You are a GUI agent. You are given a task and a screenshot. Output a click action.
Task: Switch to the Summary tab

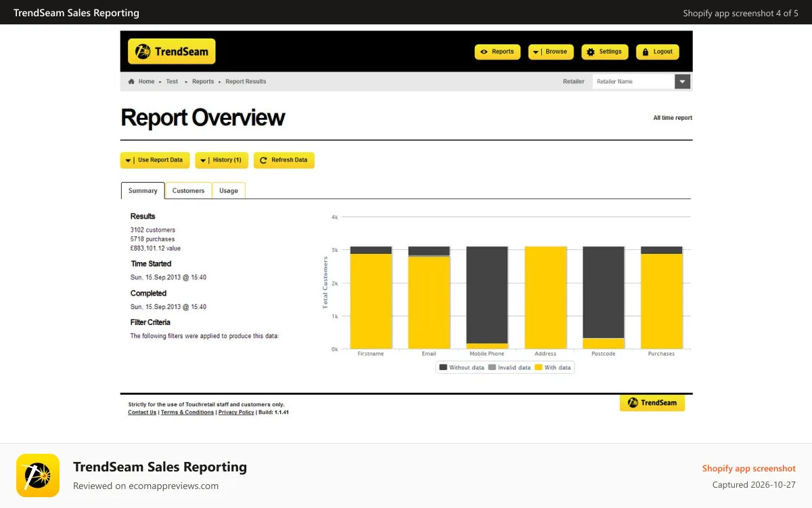coord(143,191)
